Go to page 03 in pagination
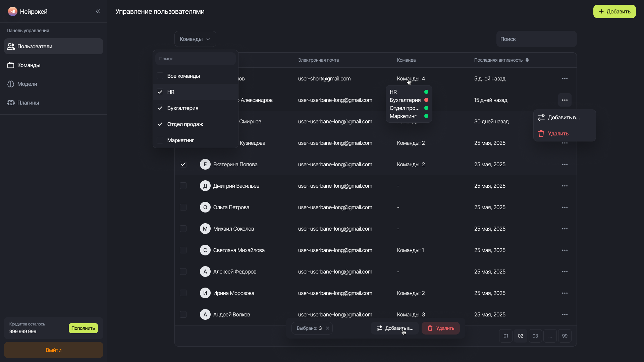The height and width of the screenshot is (362, 644). pyautogui.click(x=535, y=336)
